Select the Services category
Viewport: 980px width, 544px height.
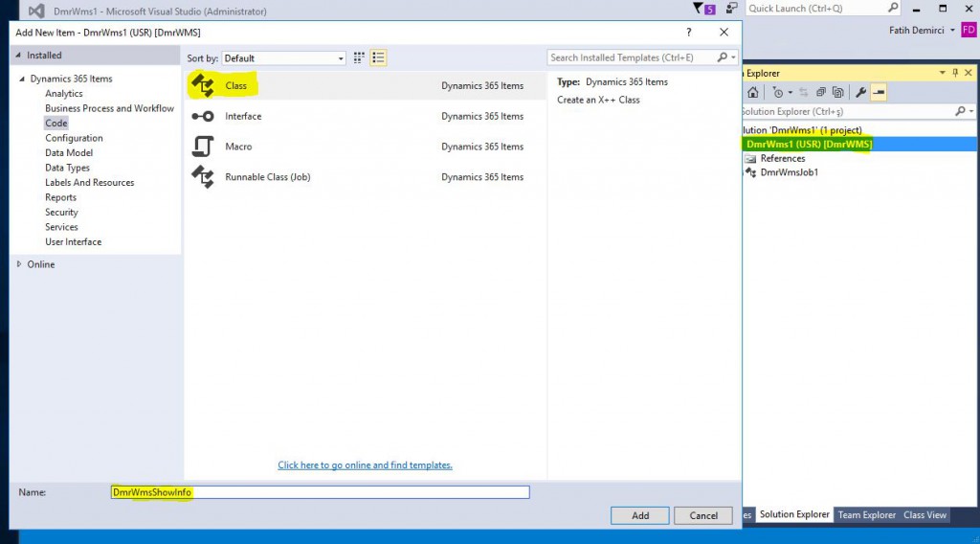tap(61, 227)
